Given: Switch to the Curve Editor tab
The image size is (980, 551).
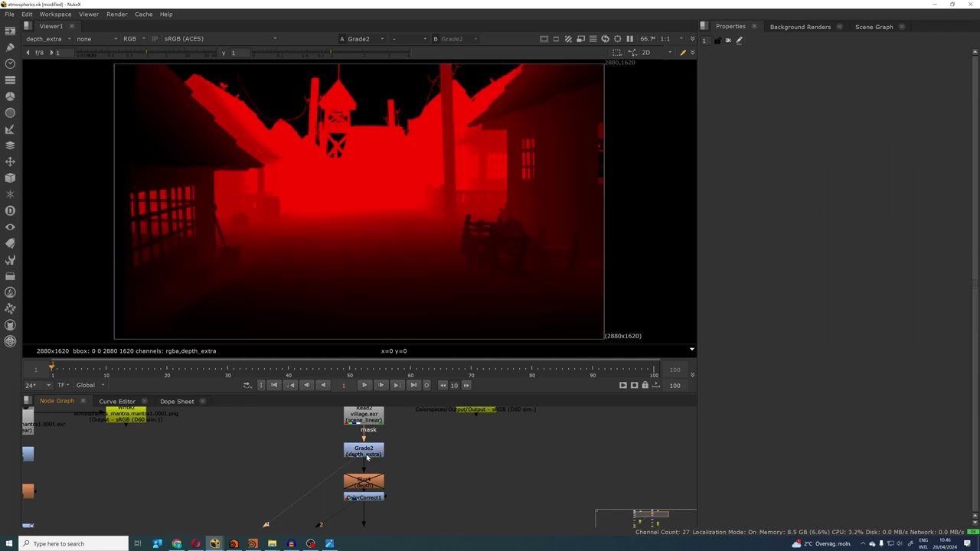Looking at the screenshot, I should 117,401.
